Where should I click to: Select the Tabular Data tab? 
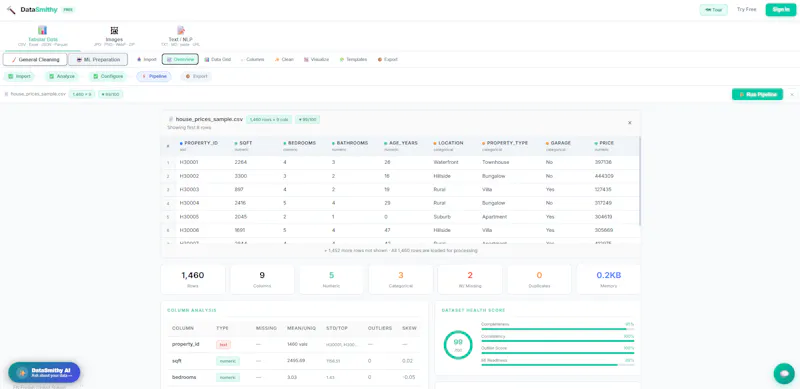[x=42, y=36]
